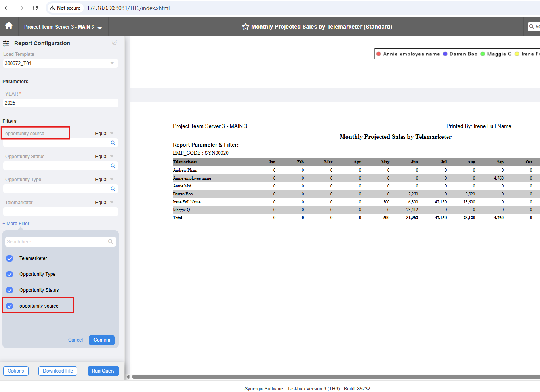
Task: Click the red Annie employee name legend dot
Action: click(379, 54)
